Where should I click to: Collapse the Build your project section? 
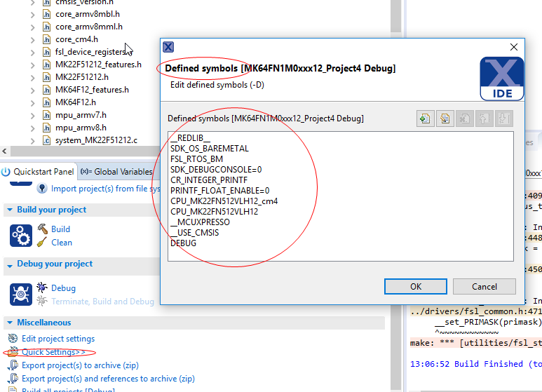click(10, 210)
